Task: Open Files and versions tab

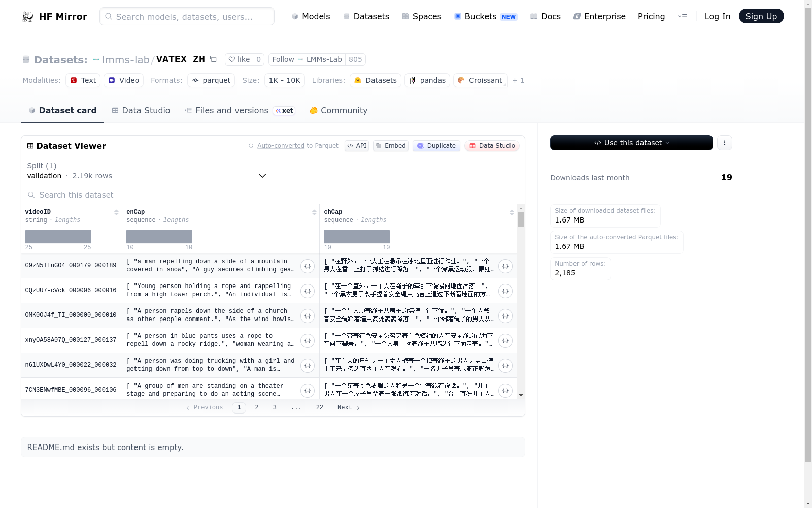Action: click(240, 110)
